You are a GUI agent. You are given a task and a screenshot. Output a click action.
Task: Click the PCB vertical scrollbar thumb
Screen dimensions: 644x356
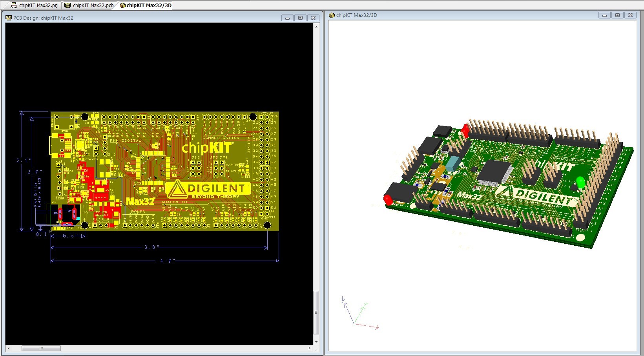point(316,312)
